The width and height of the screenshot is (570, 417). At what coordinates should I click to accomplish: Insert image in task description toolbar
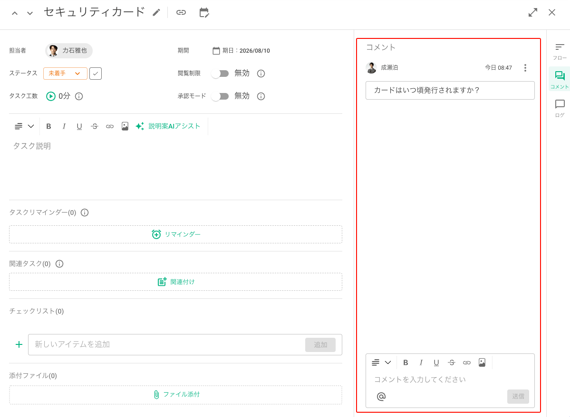click(x=125, y=126)
